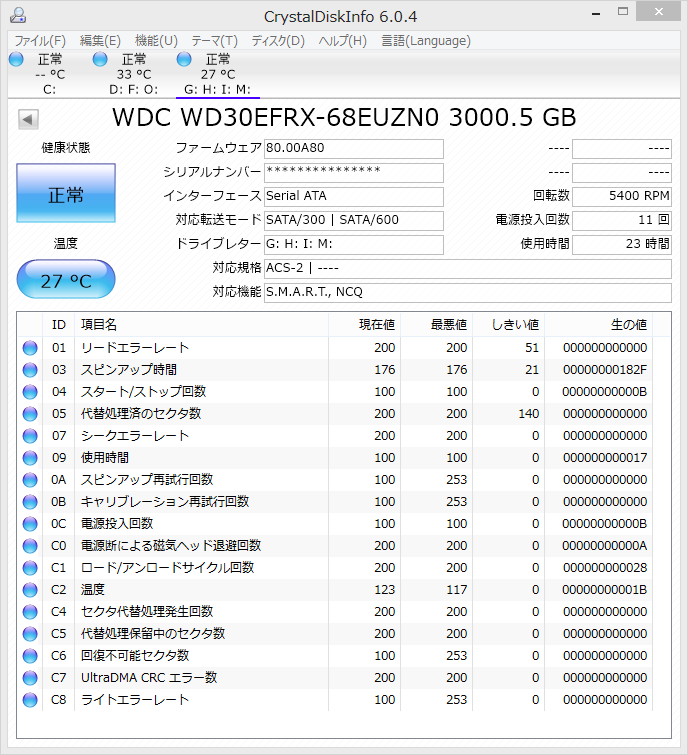Click the 最悪値 column header
The image size is (688, 755).
(x=437, y=325)
